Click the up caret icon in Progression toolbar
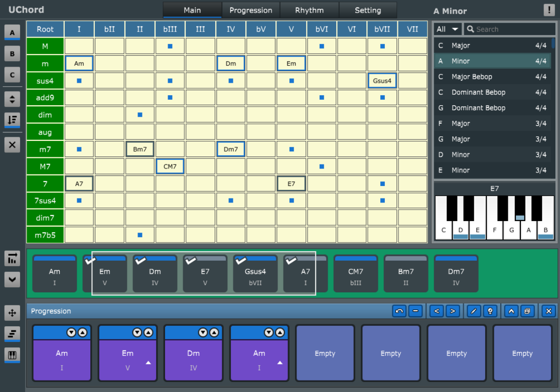The image size is (560, 392). (x=511, y=311)
